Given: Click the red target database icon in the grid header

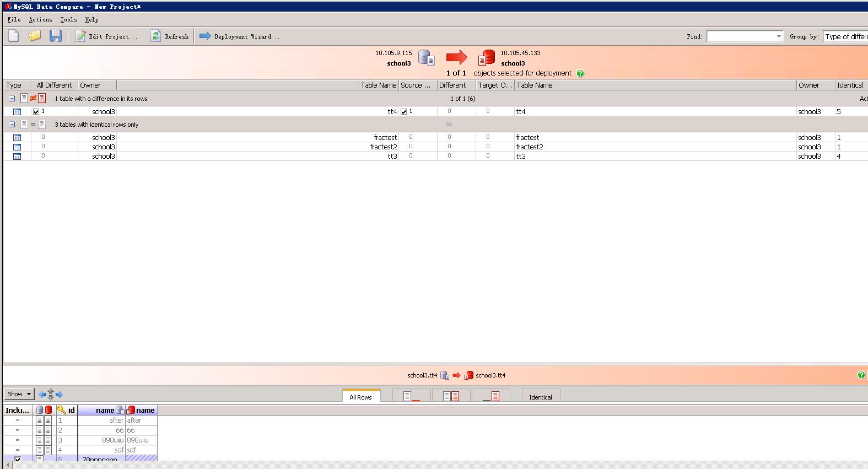Looking at the screenshot, I should [x=48, y=410].
